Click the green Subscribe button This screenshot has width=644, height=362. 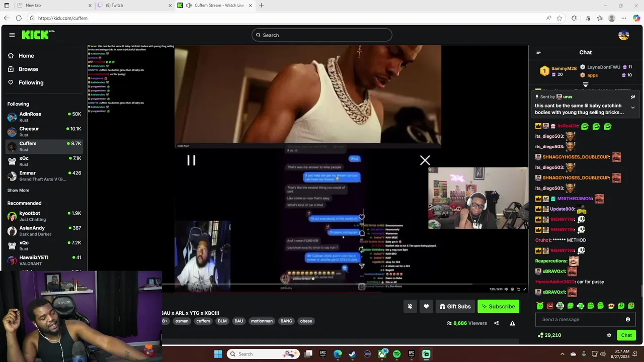[498, 306]
